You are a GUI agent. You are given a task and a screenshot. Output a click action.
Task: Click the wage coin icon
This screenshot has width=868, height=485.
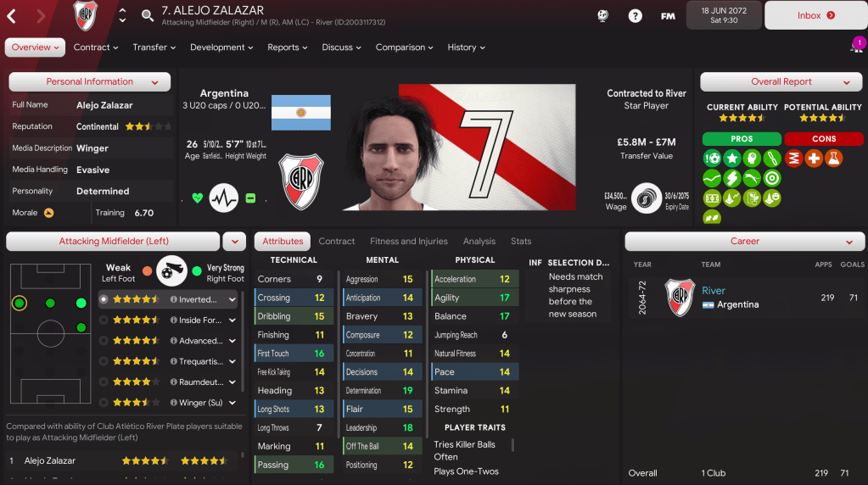click(x=646, y=198)
